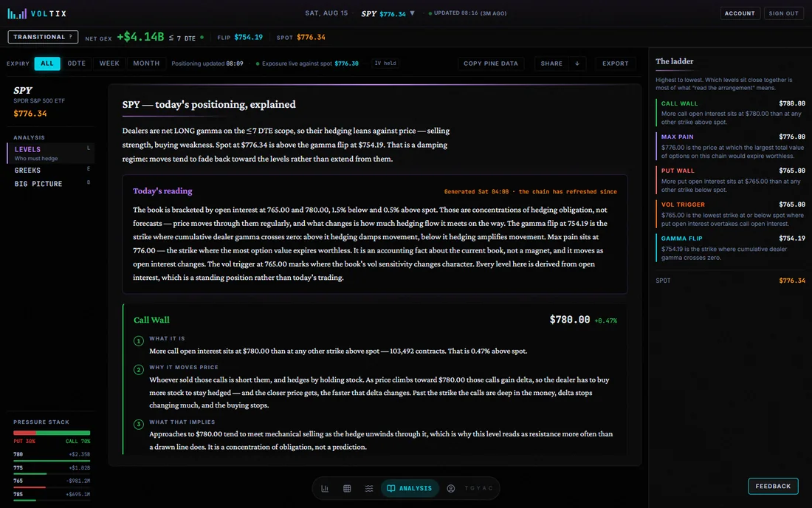Select the 0DTE expiry filter
This screenshot has height=508, width=812.
point(77,63)
